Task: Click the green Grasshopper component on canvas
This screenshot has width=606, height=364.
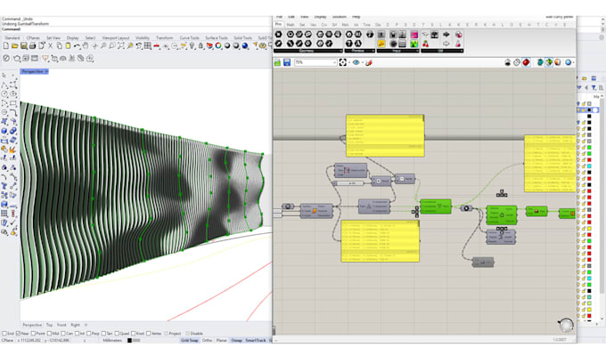Action: coord(436,206)
